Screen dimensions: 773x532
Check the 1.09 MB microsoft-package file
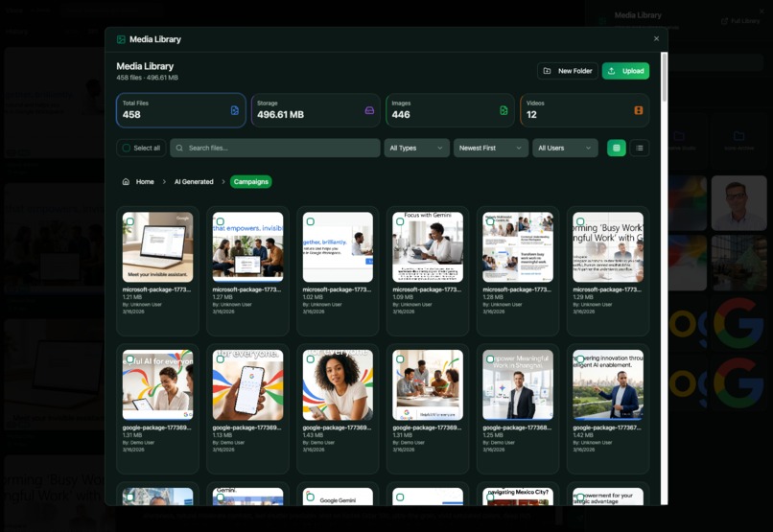coord(400,221)
